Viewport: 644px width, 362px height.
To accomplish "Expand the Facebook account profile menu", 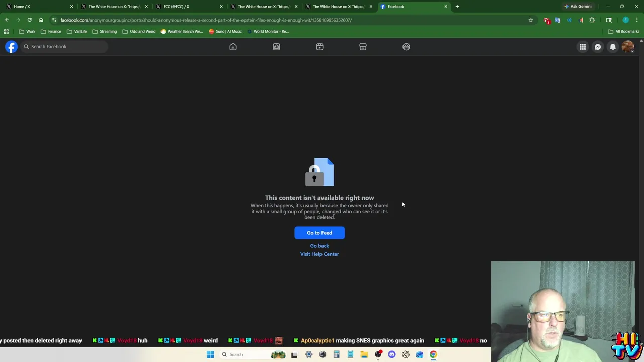I will tap(628, 47).
